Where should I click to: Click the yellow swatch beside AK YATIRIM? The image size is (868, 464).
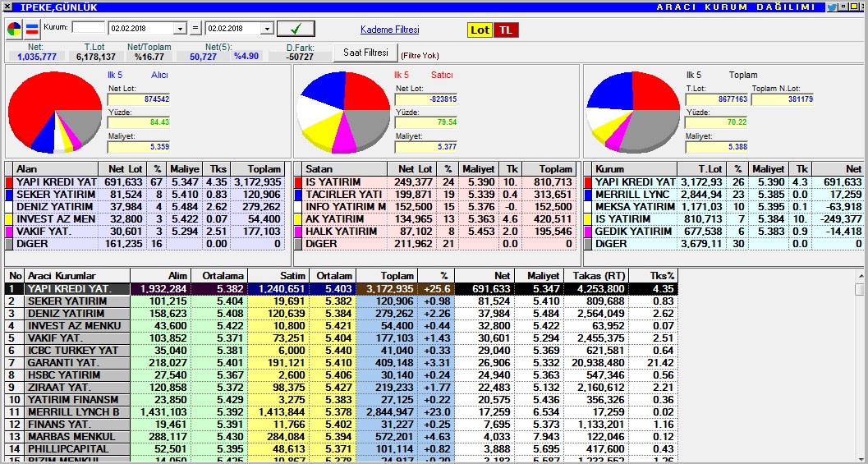click(298, 219)
